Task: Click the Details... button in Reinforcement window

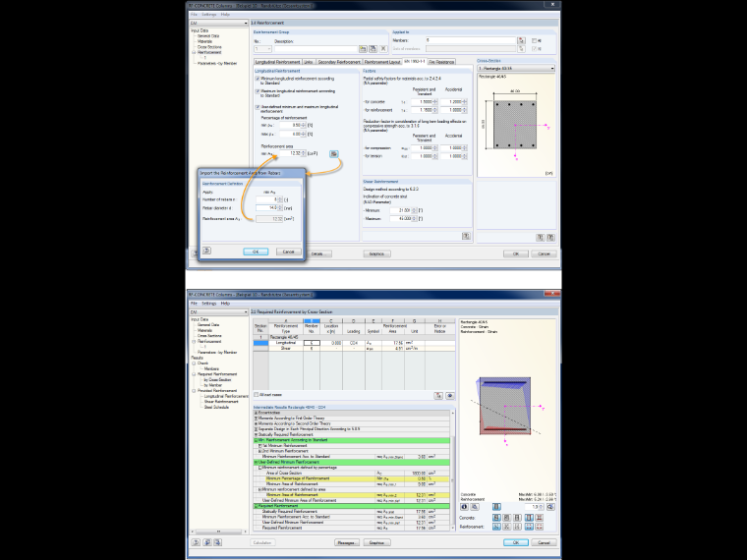Action: coord(317,253)
